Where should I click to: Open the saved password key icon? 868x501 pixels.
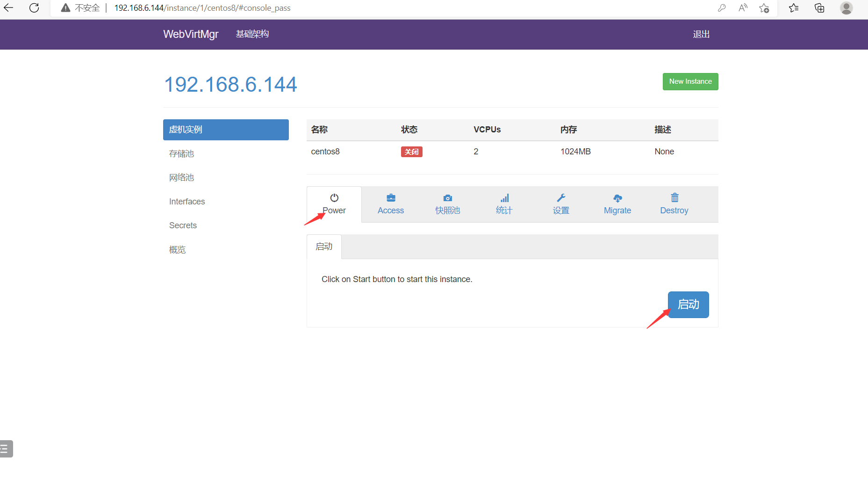[722, 8]
